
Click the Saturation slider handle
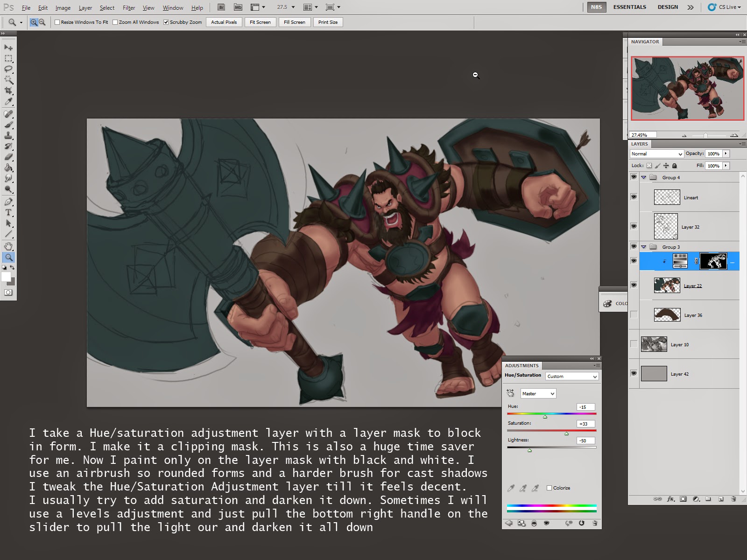[x=566, y=434]
